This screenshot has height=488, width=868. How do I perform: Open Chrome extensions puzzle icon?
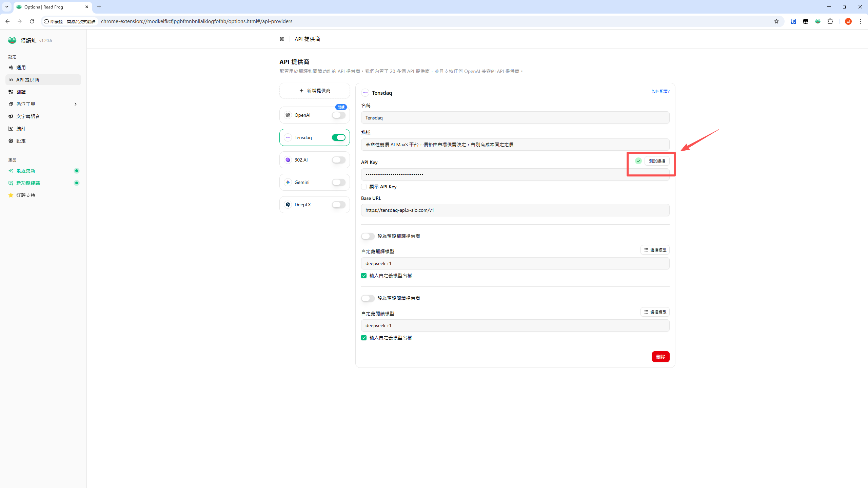point(830,21)
